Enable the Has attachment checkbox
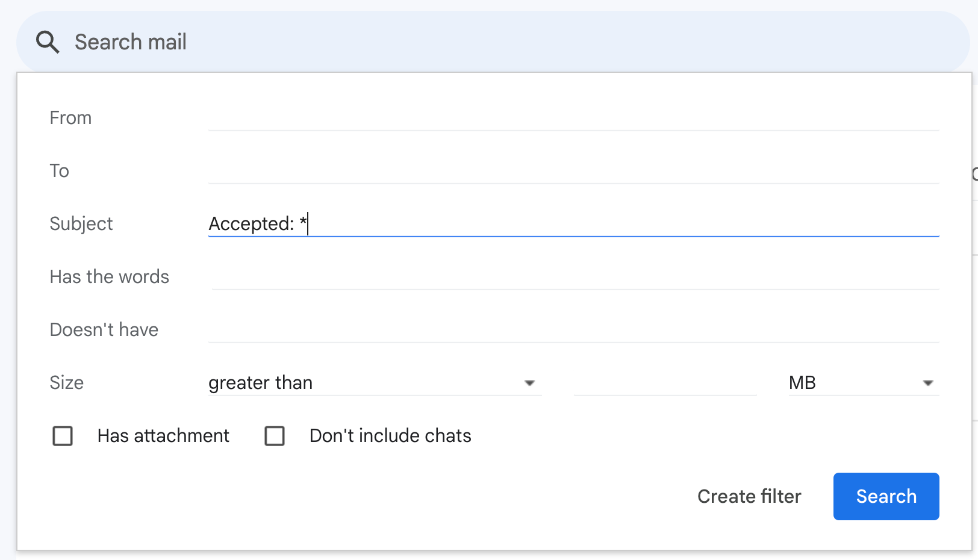This screenshot has height=560, width=978. click(63, 436)
